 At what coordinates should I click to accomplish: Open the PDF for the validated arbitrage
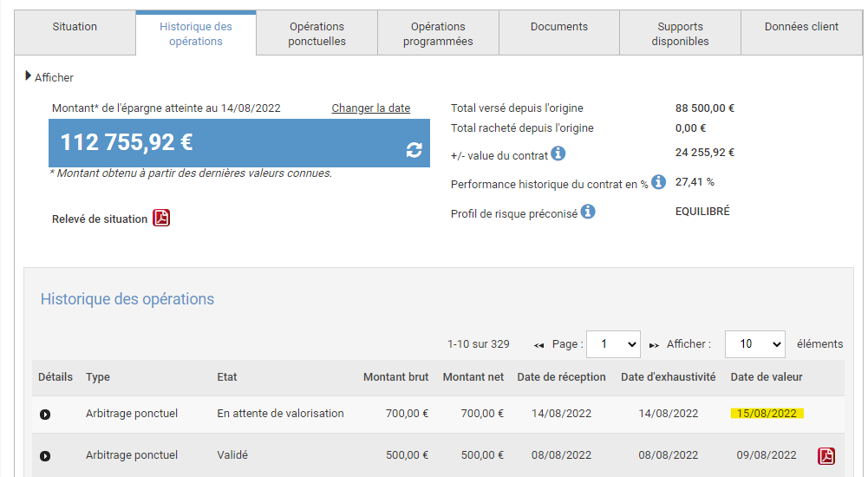point(826,456)
